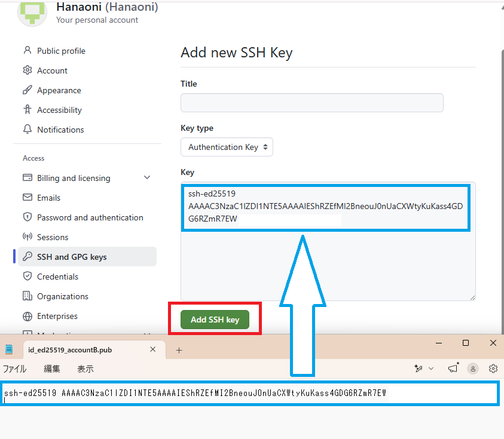Add a new Notepad tab
The width and height of the screenshot is (504, 439).
[x=179, y=350]
